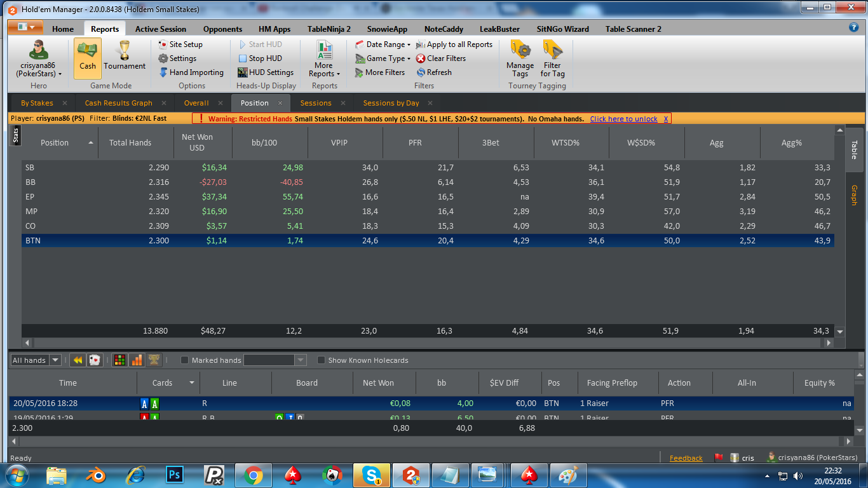Click the cris database status icon

tap(734, 457)
